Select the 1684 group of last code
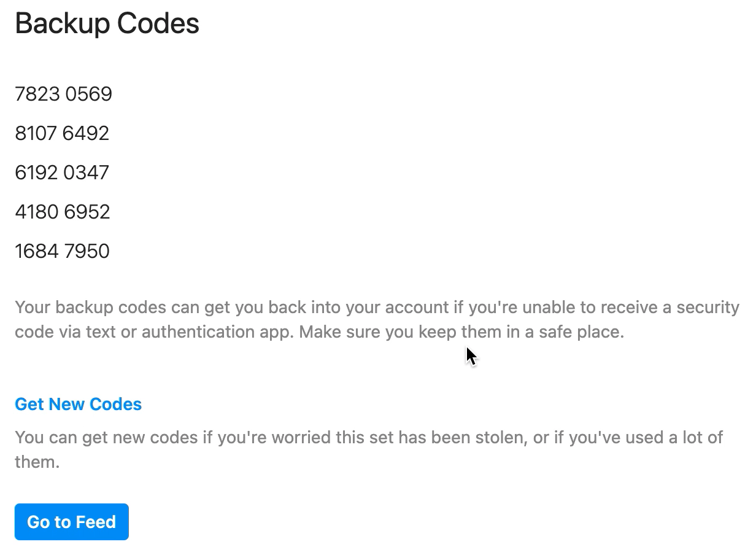The image size is (756, 555). [x=36, y=251]
